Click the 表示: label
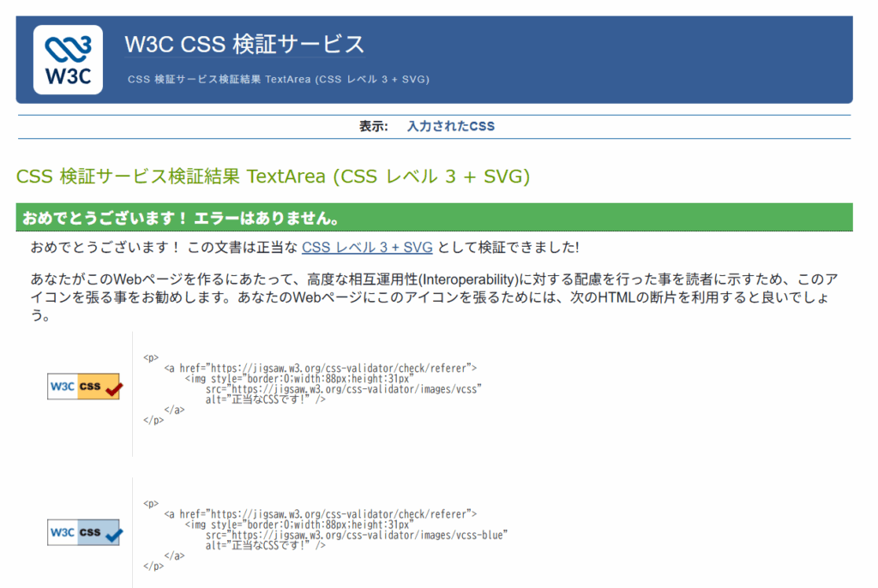The image size is (878, 588). pos(373,126)
